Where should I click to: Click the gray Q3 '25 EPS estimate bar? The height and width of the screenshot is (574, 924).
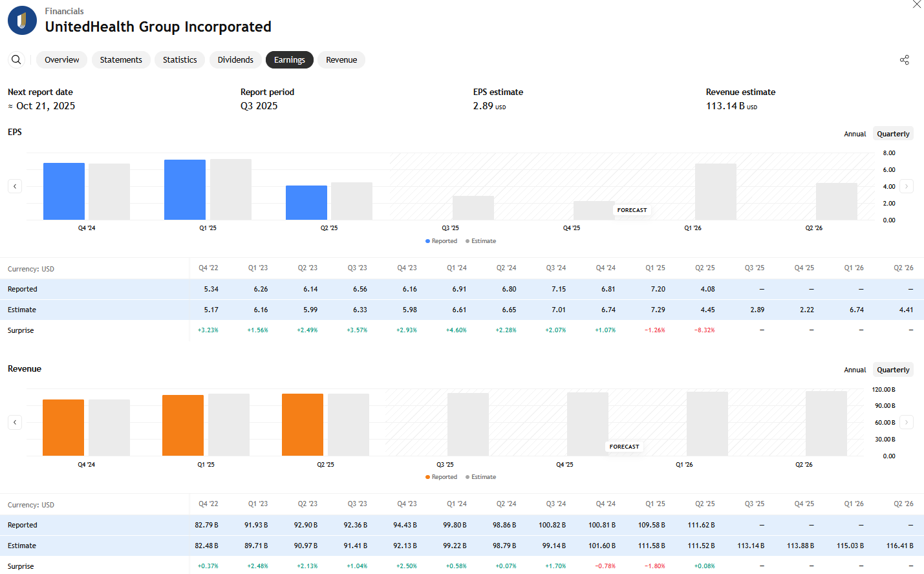(x=473, y=208)
